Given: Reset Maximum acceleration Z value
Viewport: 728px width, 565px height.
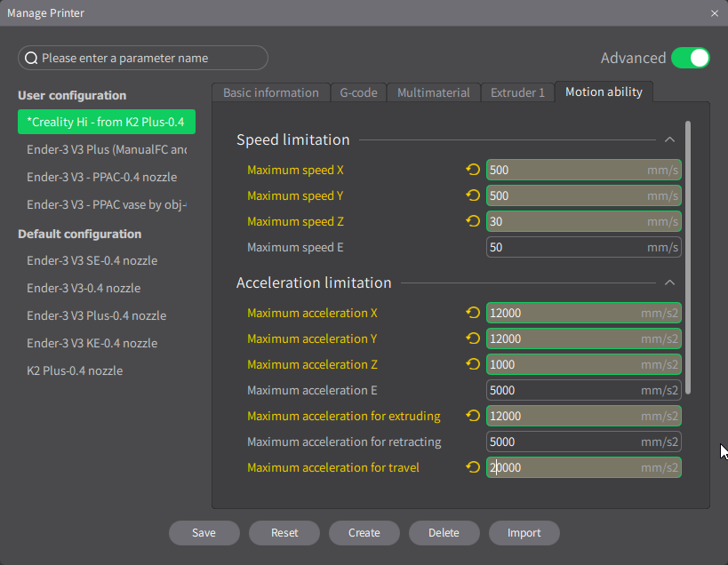Looking at the screenshot, I should (x=473, y=364).
